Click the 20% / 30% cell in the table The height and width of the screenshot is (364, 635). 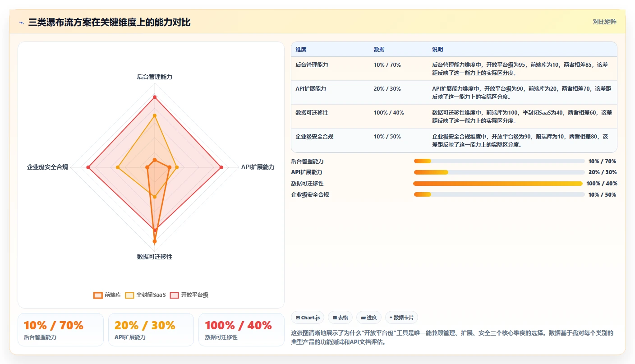coord(387,89)
